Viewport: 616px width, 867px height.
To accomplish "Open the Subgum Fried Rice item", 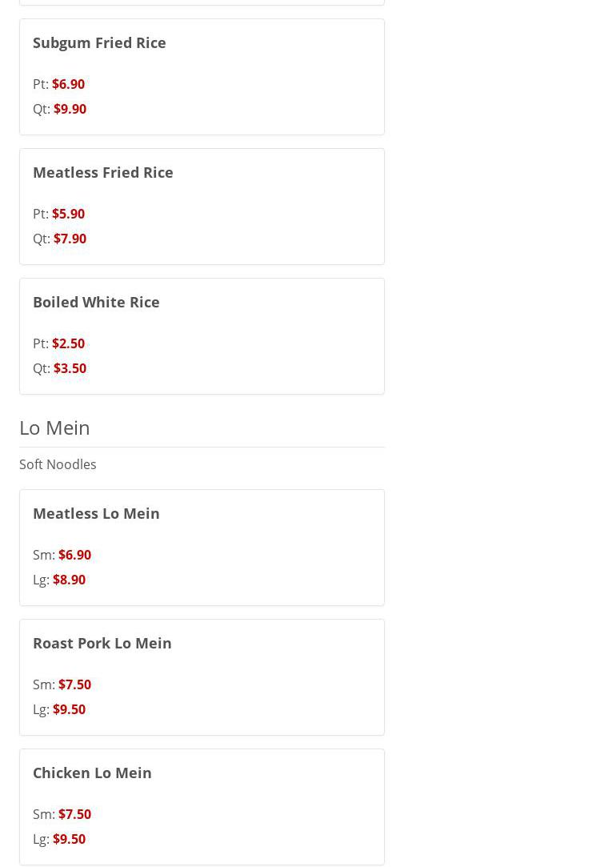I will pos(99,42).
